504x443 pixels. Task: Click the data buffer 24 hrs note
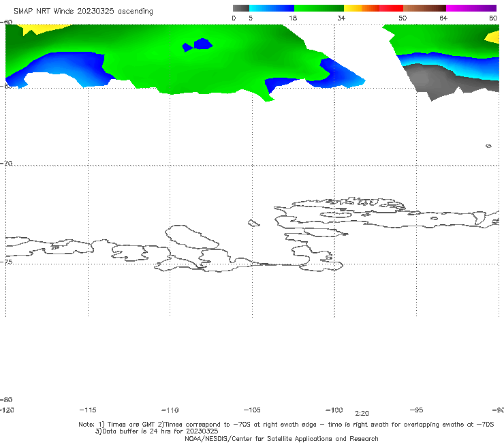tap(157, 431)
